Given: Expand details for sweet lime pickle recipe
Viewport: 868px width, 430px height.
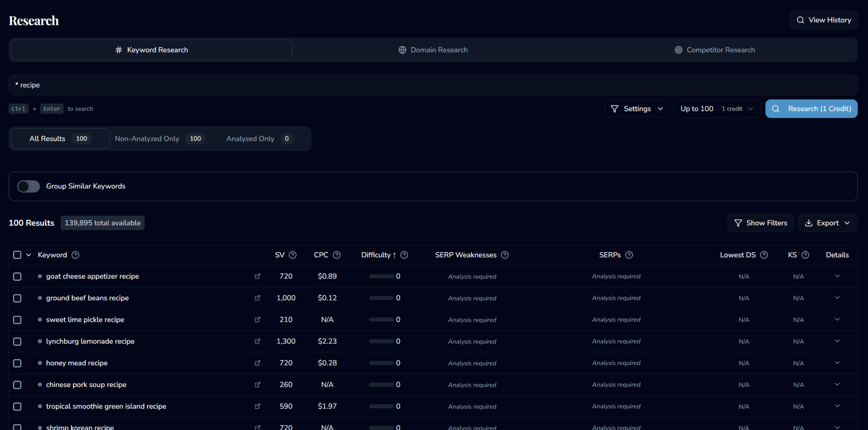Looking at the screenshot, I should pyautogui.click(x=837, y=319).
